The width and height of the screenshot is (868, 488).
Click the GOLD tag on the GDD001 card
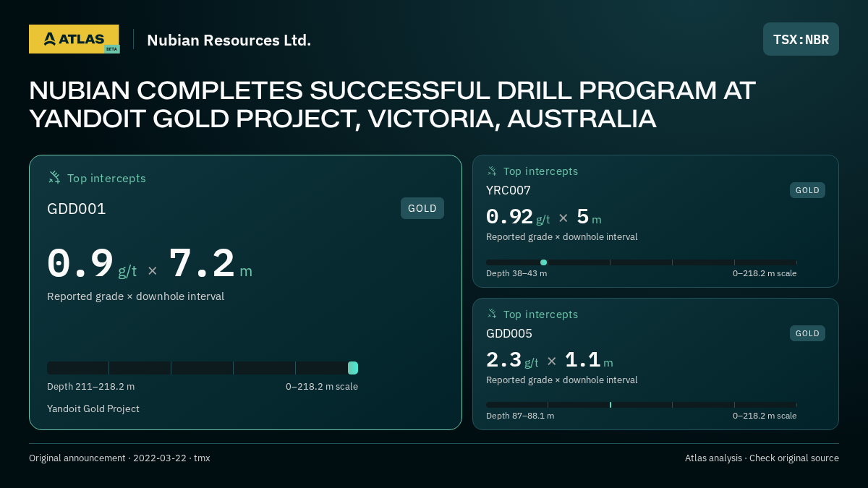[x=422, y=208]
